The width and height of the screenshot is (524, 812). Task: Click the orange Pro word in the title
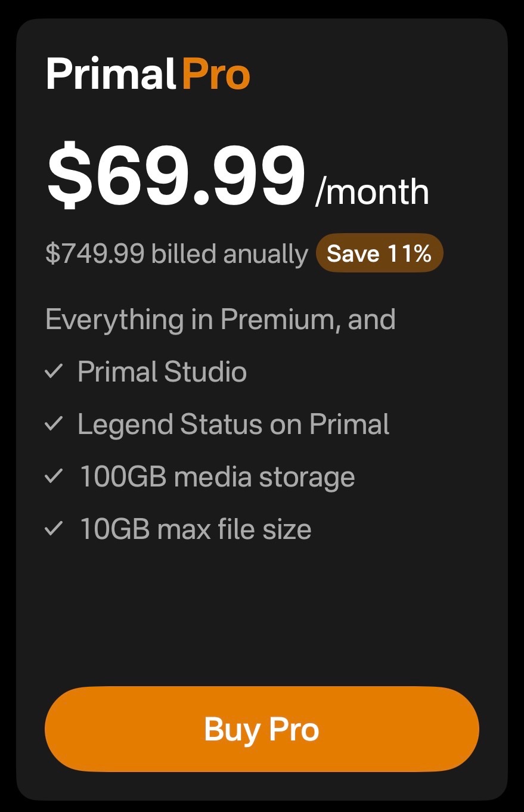tap(216, 75)
